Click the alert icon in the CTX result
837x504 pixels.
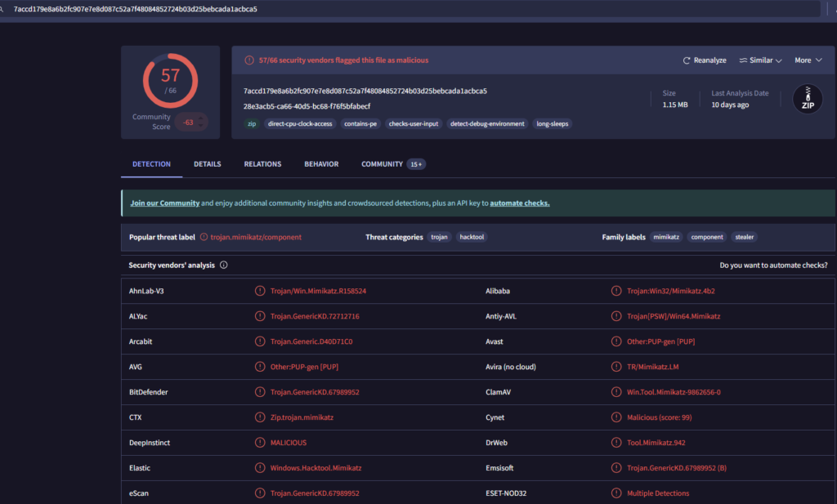click(260, 417)
